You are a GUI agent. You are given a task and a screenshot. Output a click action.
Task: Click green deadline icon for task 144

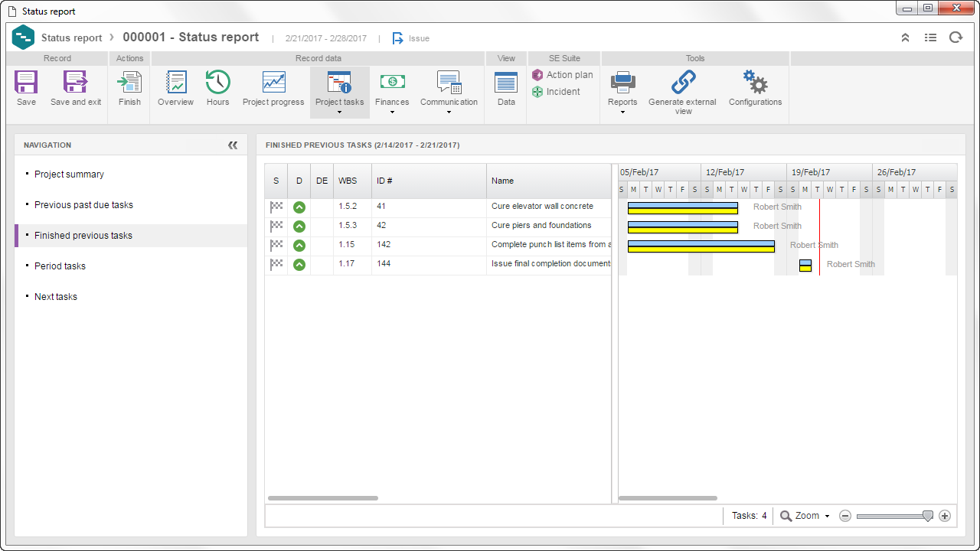(x=299, y=265)
